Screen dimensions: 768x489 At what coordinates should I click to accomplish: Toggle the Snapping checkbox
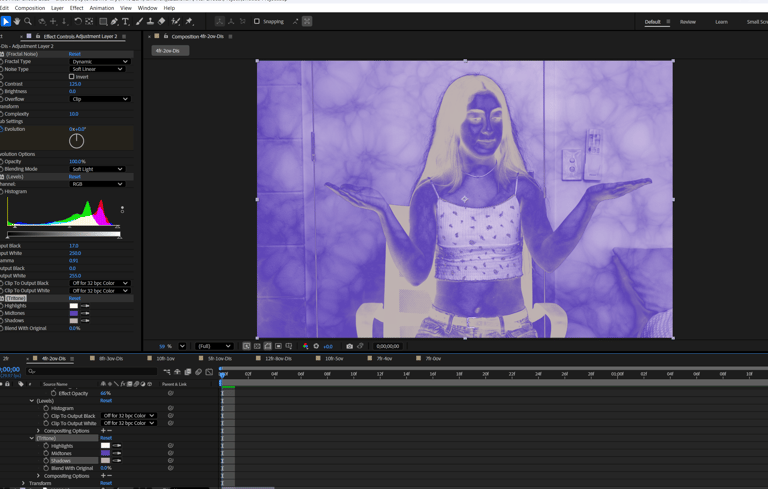pos(257,22)
